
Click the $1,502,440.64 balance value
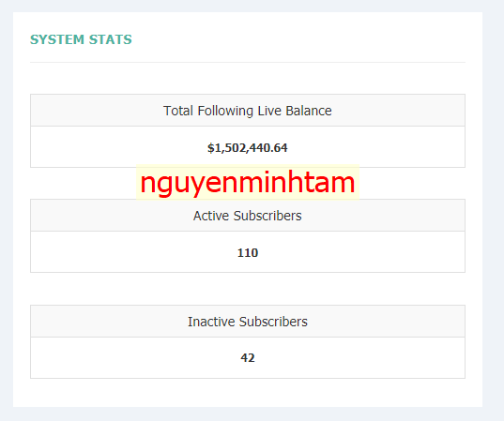tap(248, 148)
